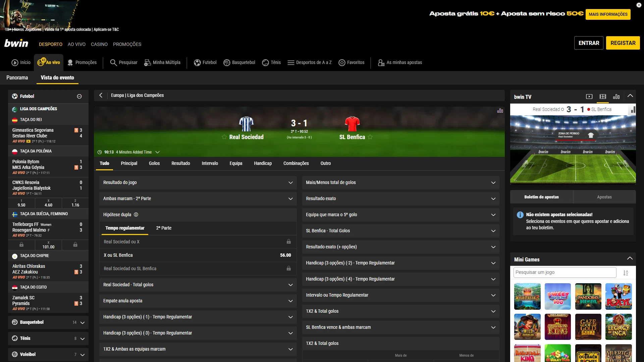Open the Liga dos Campeões league
Screen dimensions: 644x362
point(48,109)
